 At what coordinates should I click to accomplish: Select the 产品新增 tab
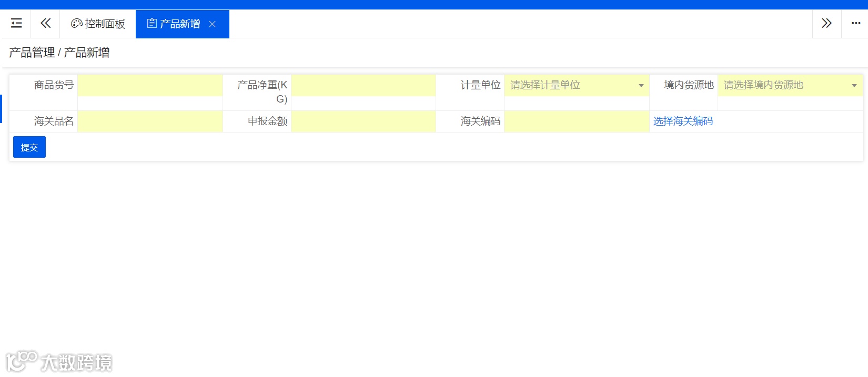click(182, 24)
